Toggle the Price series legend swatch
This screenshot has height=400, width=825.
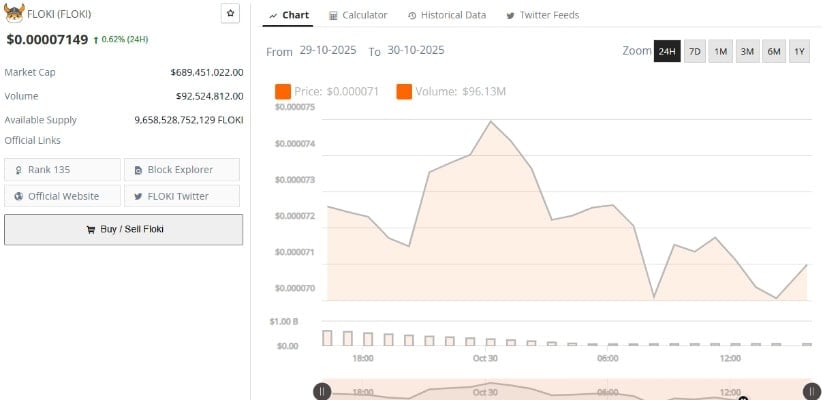(283, 92)
